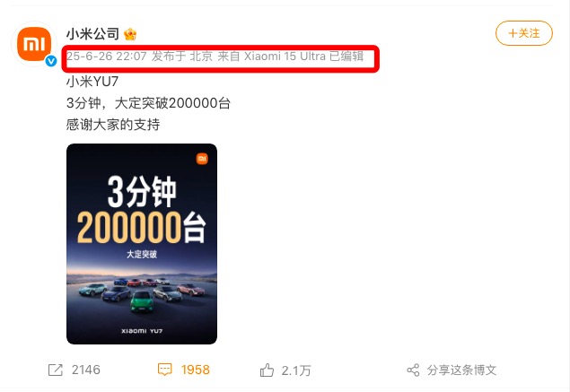Click the share nodes icon
Viewport: 570px width, 392px height.
pos(413,370)
